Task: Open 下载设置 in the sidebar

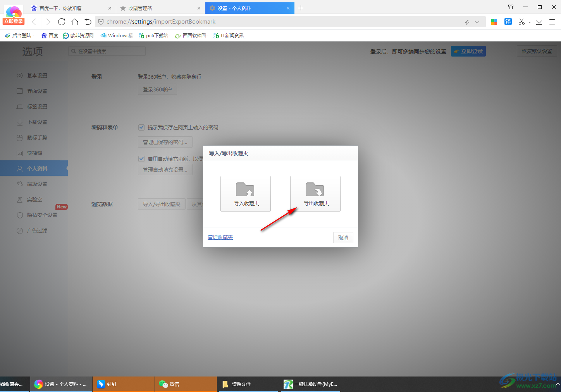Action: (x=34, y=122)
